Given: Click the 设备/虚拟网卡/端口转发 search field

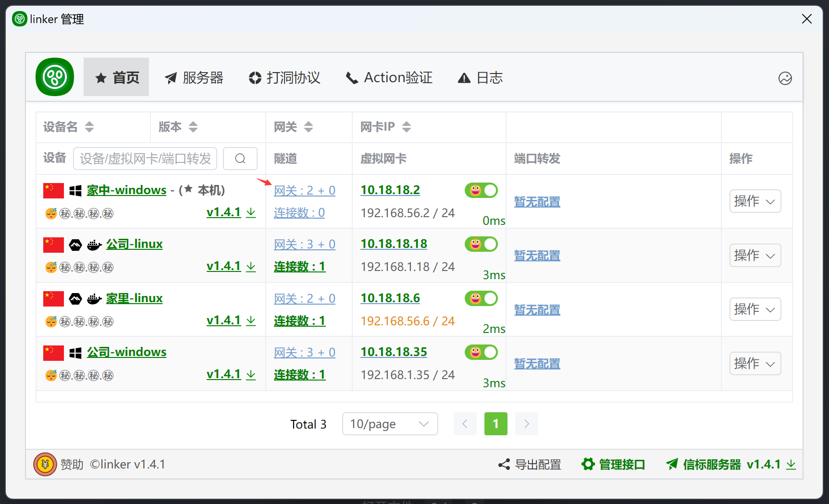Looking at the screenshot, I should (145, 159).
